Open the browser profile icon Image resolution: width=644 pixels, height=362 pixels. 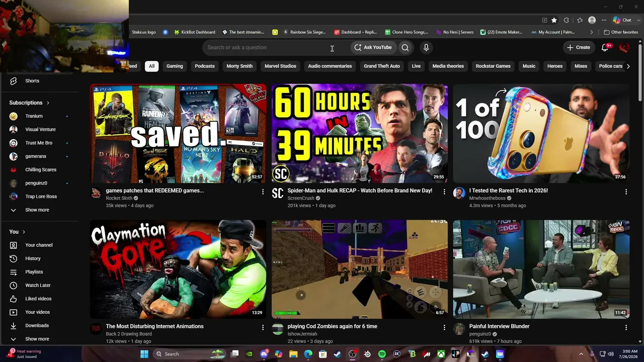(592, 20)
